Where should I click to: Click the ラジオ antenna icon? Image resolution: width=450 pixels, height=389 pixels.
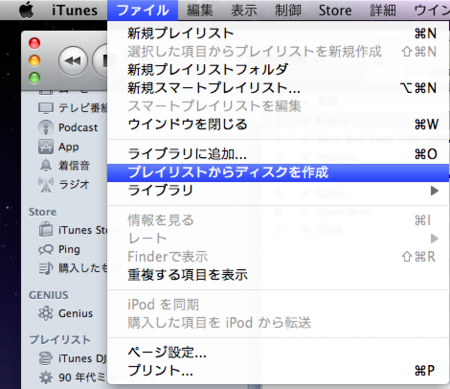pyautogui.click(x=46, y=185)
